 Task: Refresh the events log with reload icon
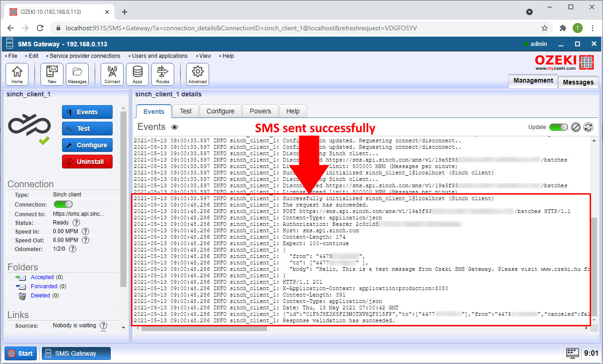[588, 128]
